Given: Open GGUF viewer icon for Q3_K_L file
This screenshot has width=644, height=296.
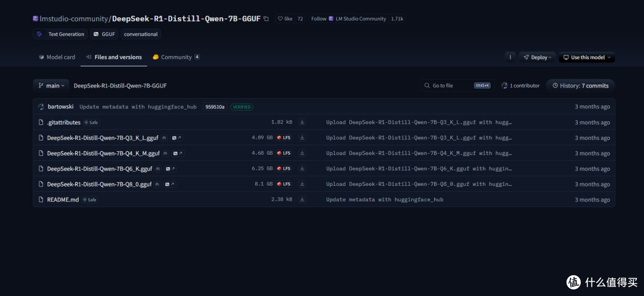Looking at the screenshot, I should click(x=177, y=138).
